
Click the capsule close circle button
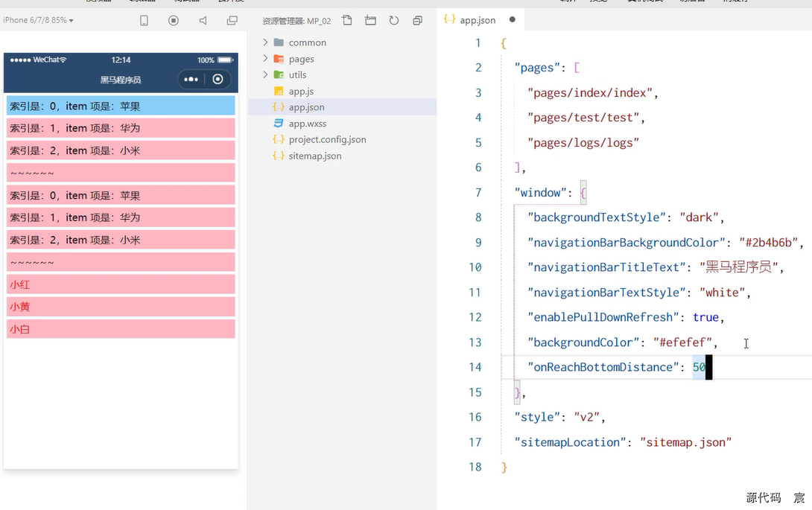click(x=218, y=79)
